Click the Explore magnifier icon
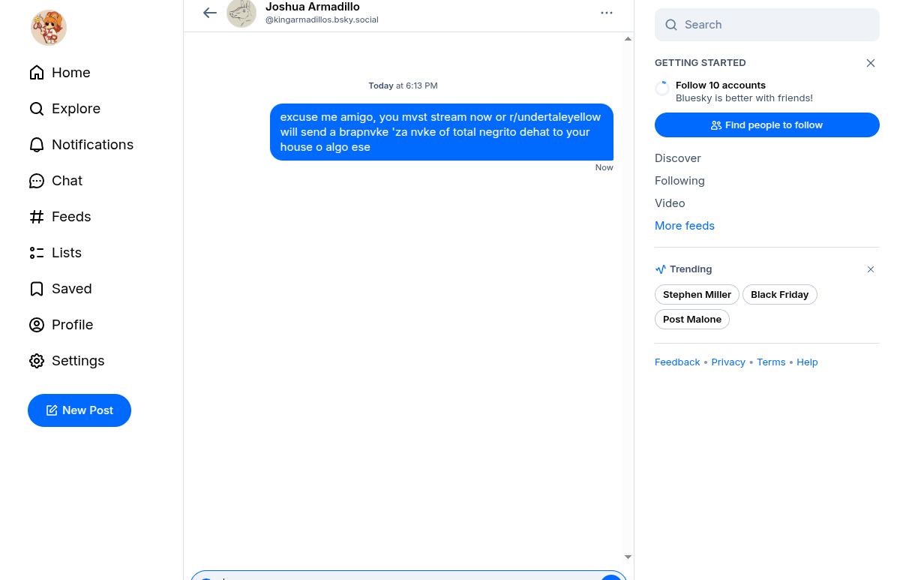 (37, 109)
